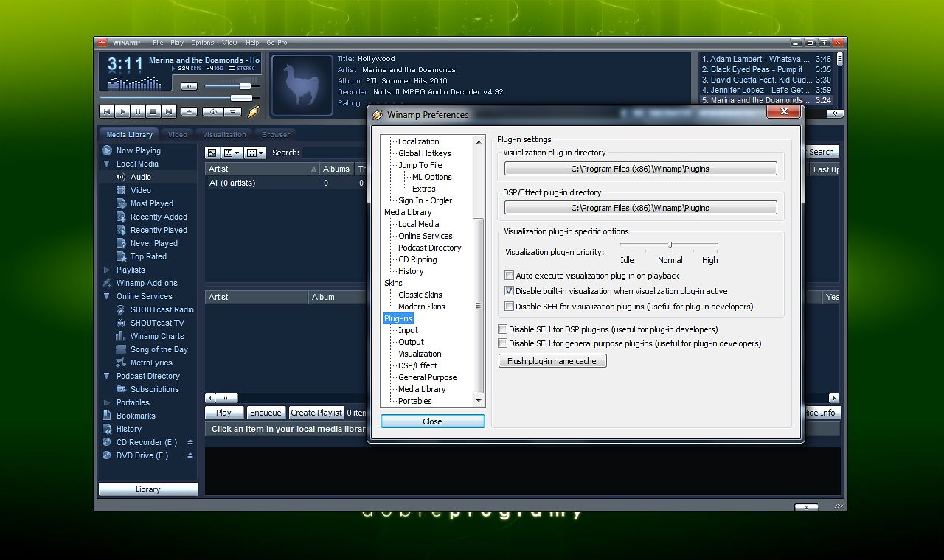944x560 pixels.
Task: Click the SHOUTcast Radio icon
Action: tap(122, 309)
